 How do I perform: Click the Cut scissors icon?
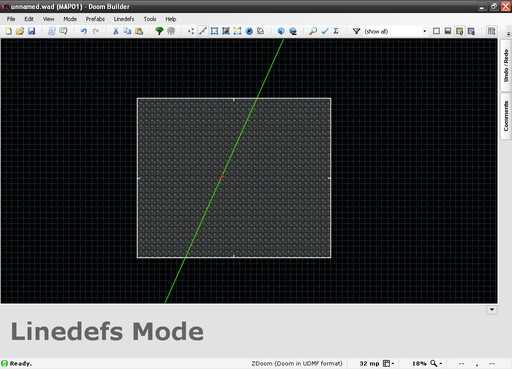pos(116,31)
